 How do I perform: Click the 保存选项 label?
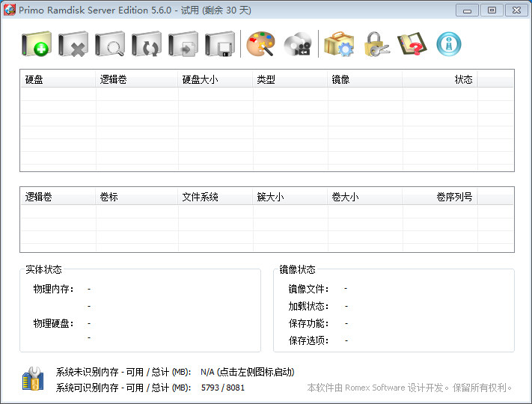[308, 340]
